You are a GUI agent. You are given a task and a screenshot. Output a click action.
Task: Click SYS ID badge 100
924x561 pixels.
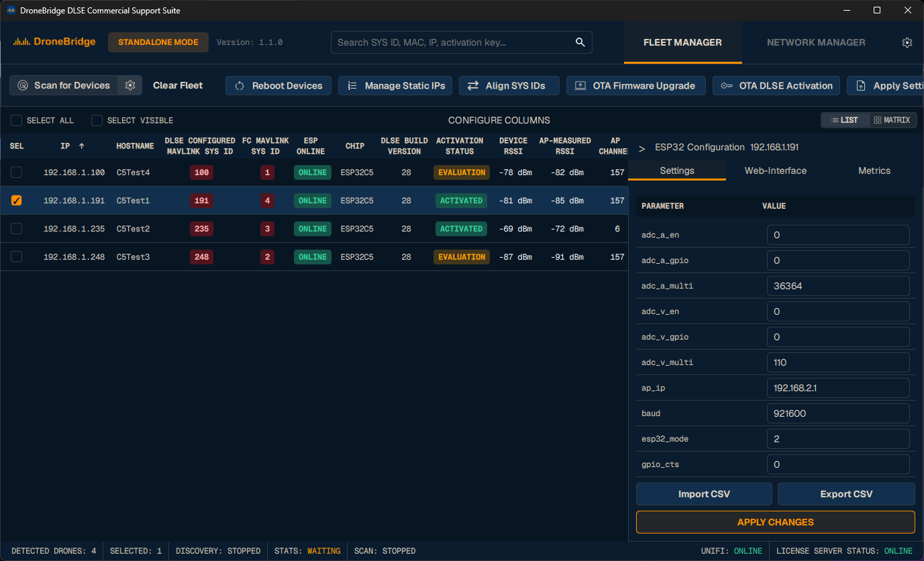coord(201,172)
